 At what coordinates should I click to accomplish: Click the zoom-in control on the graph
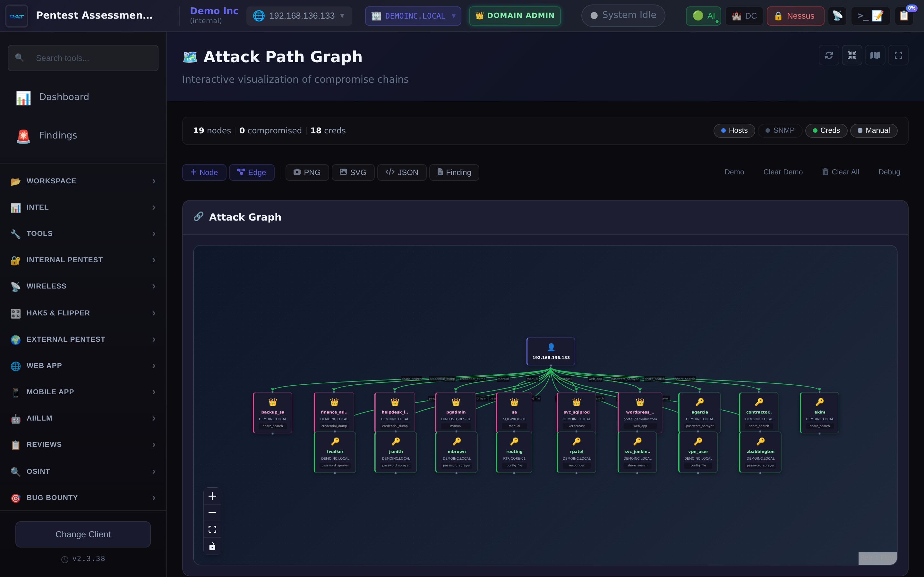coord(212,496)
